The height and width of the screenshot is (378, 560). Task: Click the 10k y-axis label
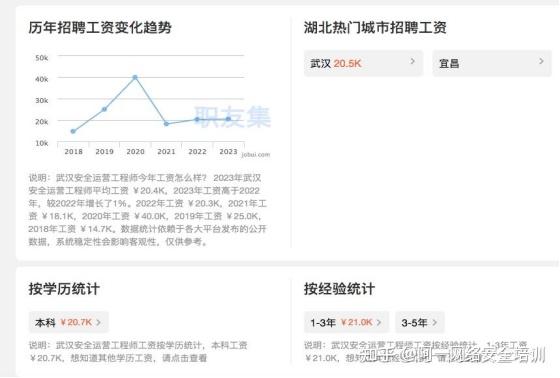click(x=42, y=143)
